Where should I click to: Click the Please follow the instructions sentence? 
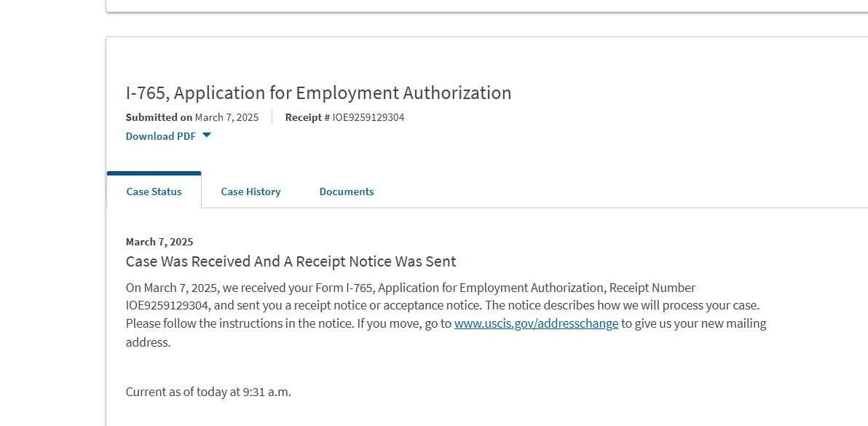[x=240, y=323]
